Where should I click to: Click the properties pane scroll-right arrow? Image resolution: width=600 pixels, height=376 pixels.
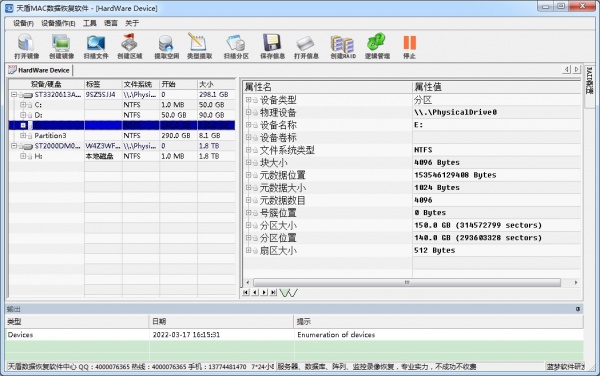[x=576, y=282]
